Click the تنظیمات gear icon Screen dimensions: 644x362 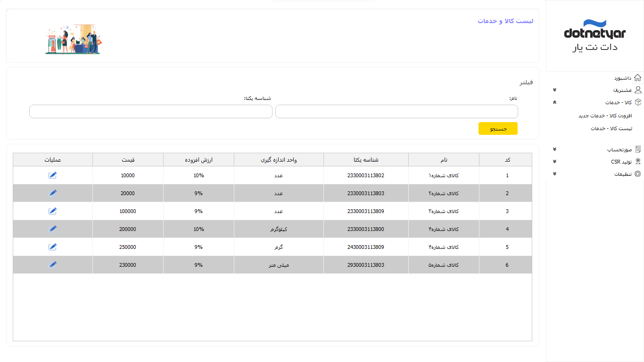[637, 174]
